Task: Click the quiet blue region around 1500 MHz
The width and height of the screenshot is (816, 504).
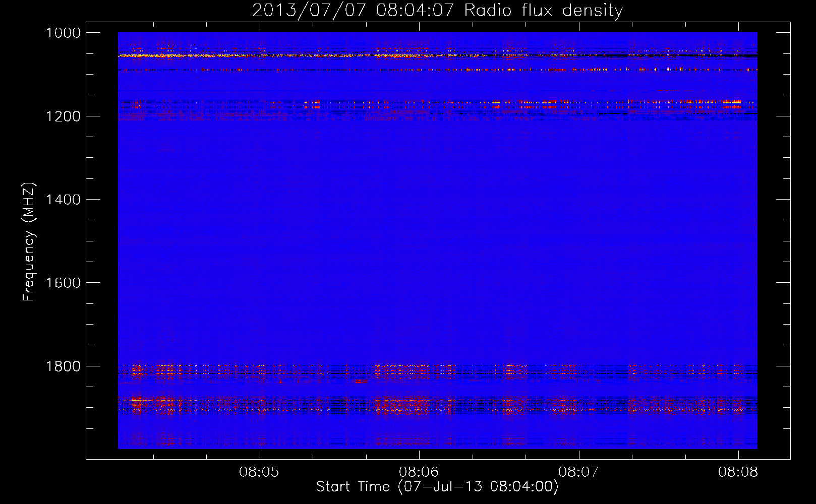Action: [437, 241]
